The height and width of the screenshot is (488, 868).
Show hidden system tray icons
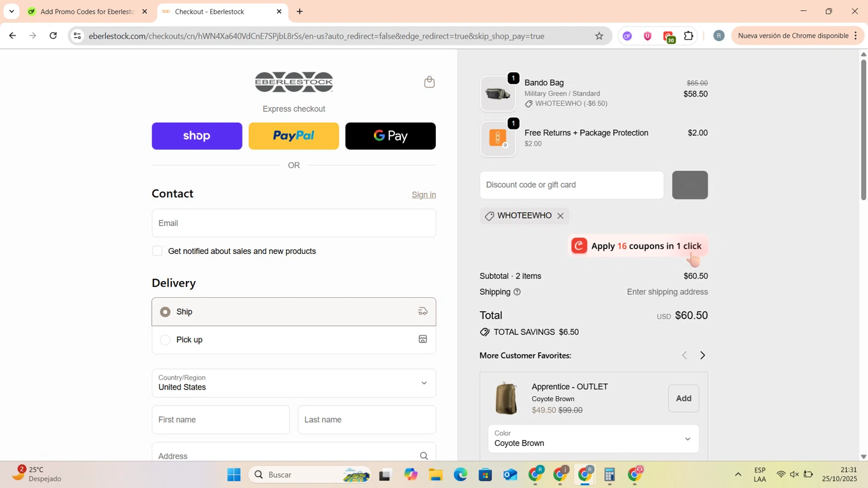tap(738, 475)
